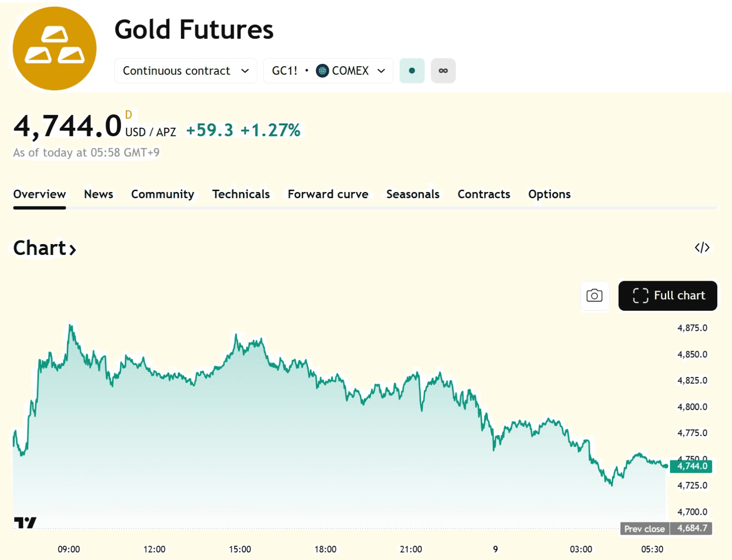Screen dimensions: 732x560
Task: Click the 4,744.0 current price label
Action: 691,466
